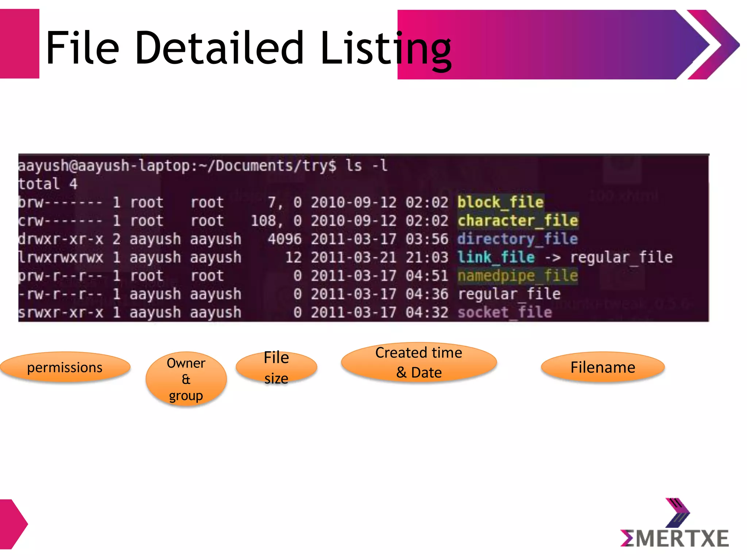Click the 'File size' orange oval

(276, 367)
